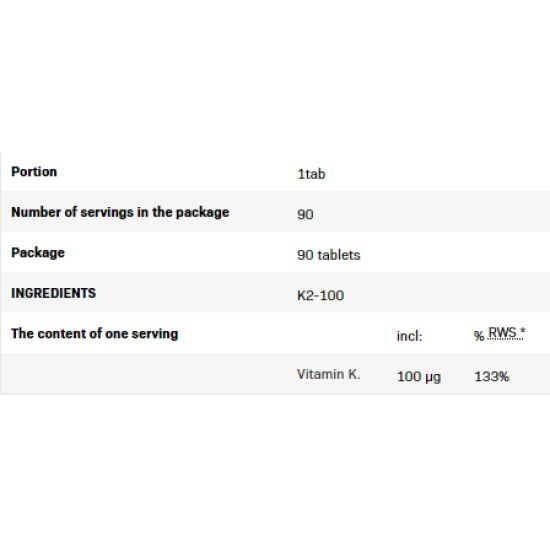Select the INGREDIENTS heading

[x=53, y=293]
